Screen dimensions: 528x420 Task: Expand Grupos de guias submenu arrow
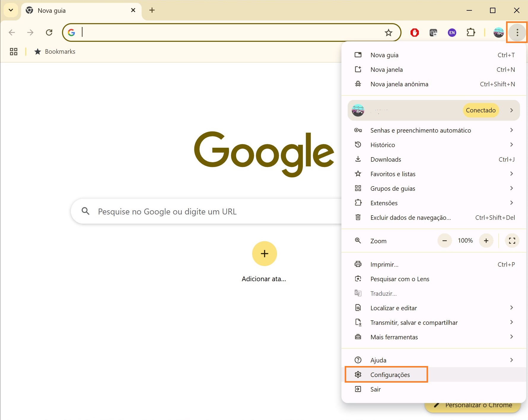pyautogui.click(x=511, y=188)
